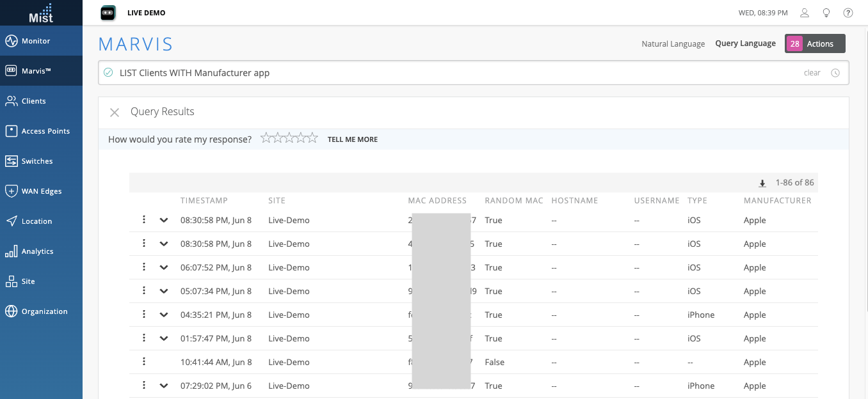
Task: Expand the first 08:30:58 PM row
Action: 164,220
